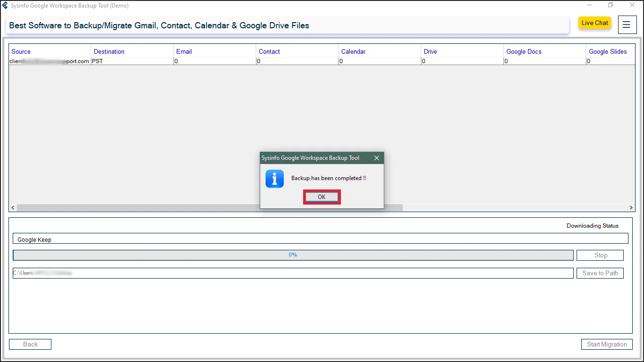Click OK in the backup completed dialog
Image resolution: width=644 pixels, height=362 pixels.
coord(322,197)
